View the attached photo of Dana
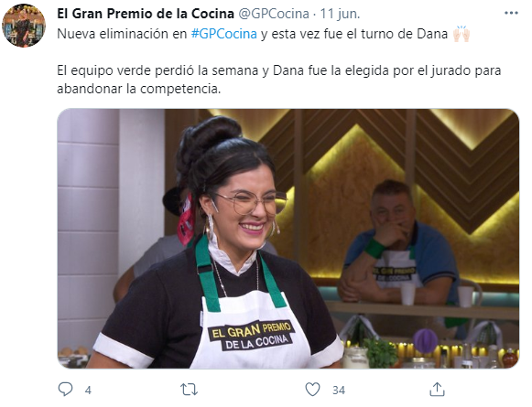Image resolution: width=532 pixels, height=407 pixels. 288,238
